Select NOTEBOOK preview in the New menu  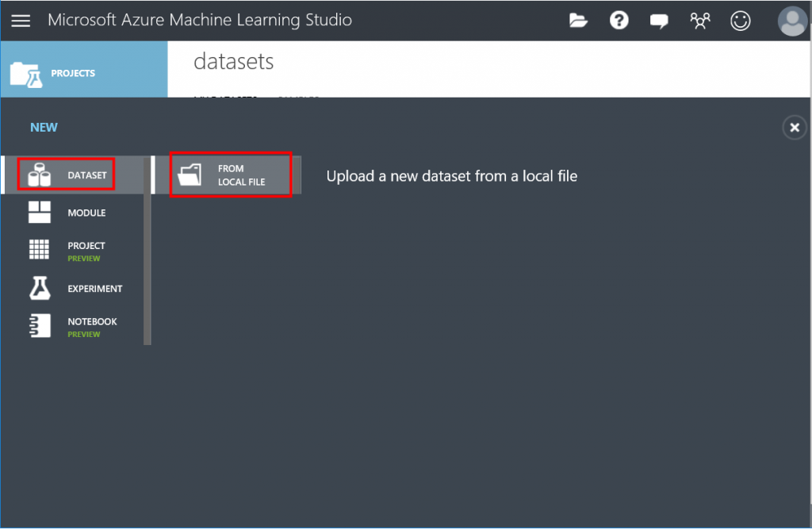click(x=72, y=327)
